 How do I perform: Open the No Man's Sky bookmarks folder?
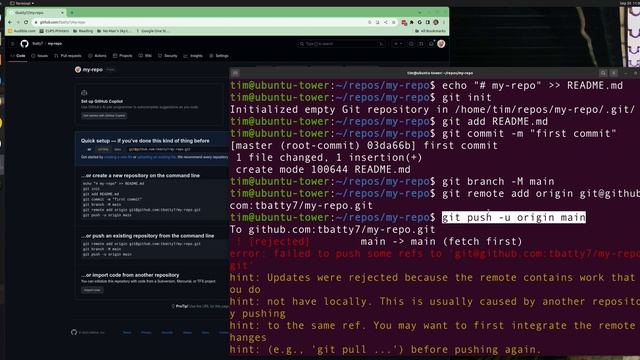point(114,31)
